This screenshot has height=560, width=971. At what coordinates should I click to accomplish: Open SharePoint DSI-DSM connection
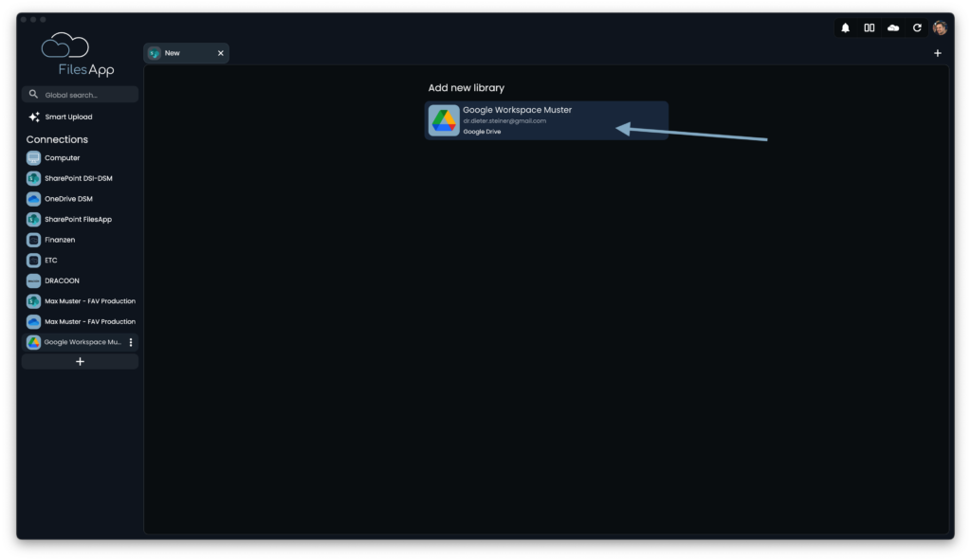[80, 178]
